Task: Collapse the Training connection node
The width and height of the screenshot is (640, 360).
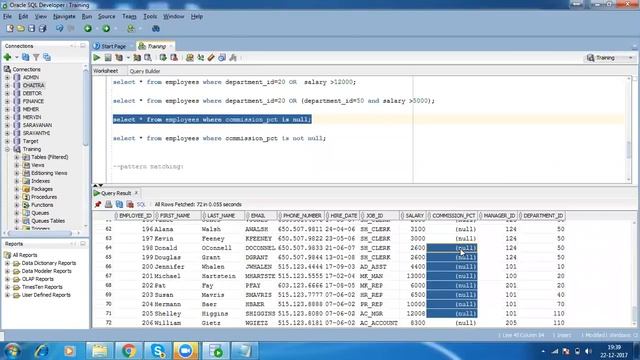Action: (x=7, y=149)
